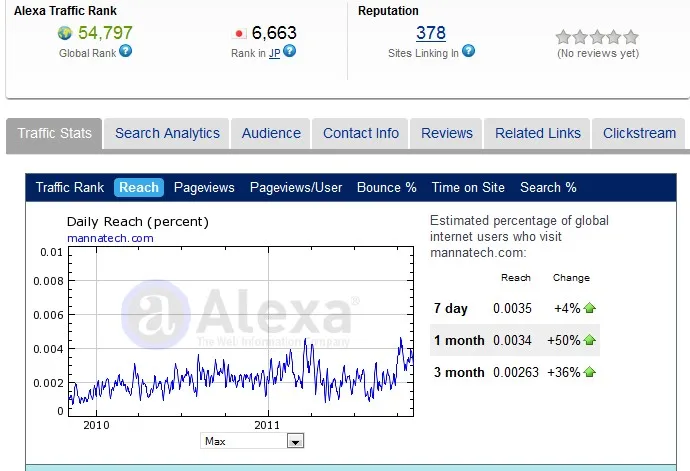The height and width of the screenshot is (471, 690).
Task: Click the Global Rank help icon
Action: point(125,51)
